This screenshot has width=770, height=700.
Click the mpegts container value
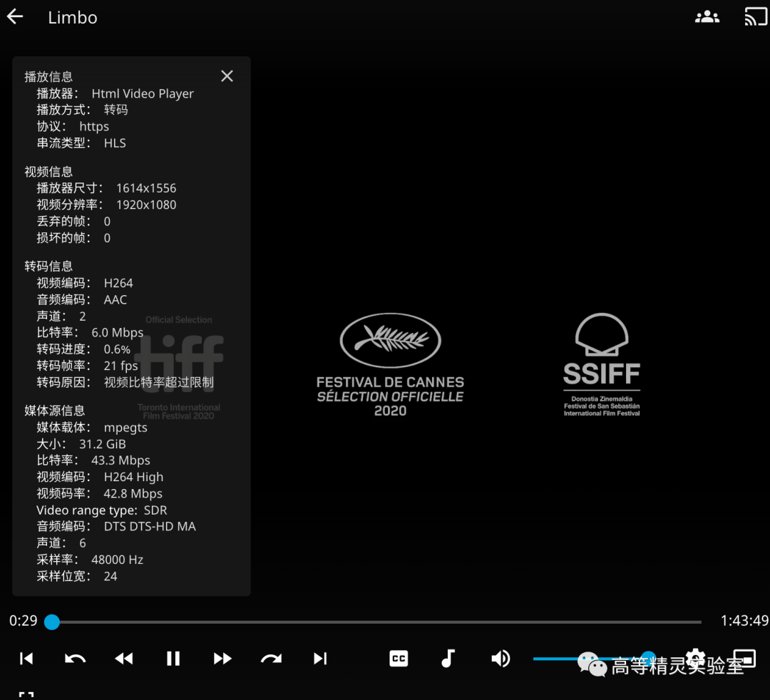[x=125, y=428]
